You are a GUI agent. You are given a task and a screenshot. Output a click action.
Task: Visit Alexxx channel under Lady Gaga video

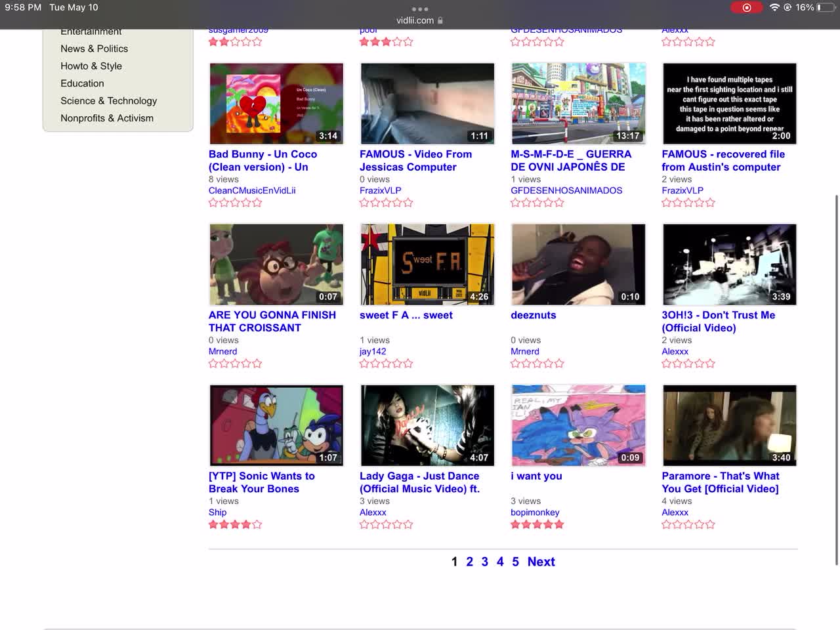tap(373, 512)
